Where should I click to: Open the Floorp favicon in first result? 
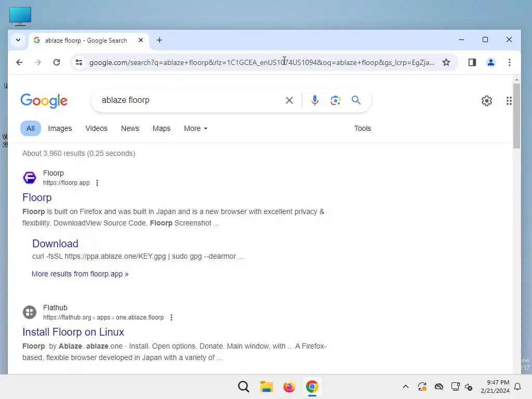30,178
